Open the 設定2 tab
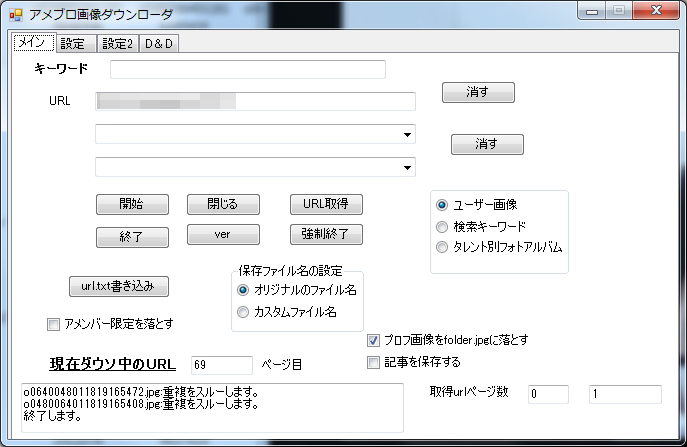 pos(117,43)
